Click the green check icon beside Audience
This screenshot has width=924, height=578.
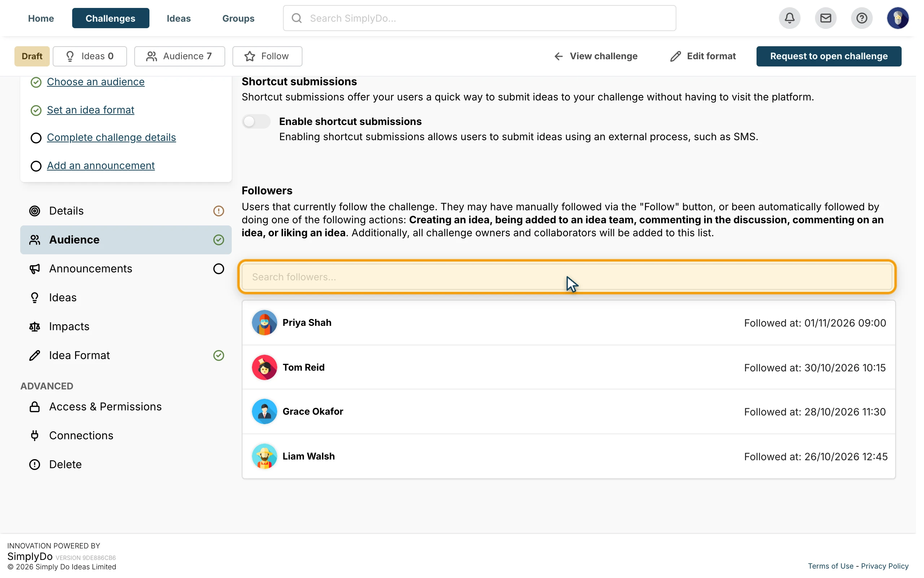pos(218,240)
